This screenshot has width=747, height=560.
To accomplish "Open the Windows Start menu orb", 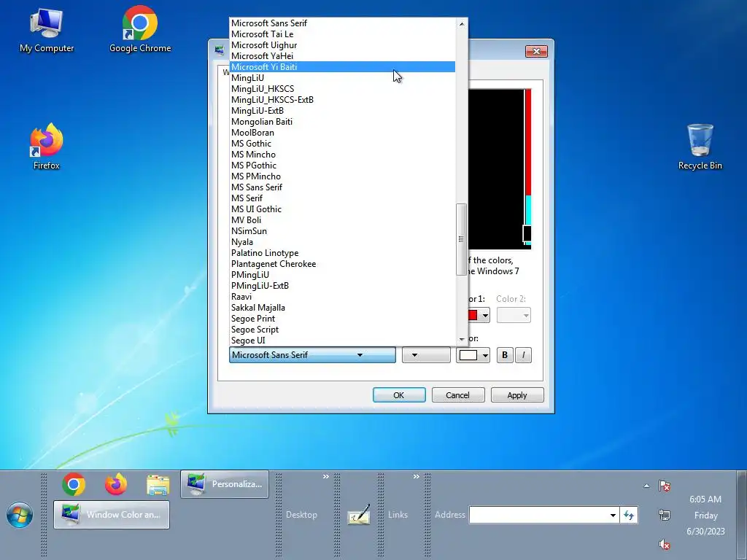I will tap(20, 515).
